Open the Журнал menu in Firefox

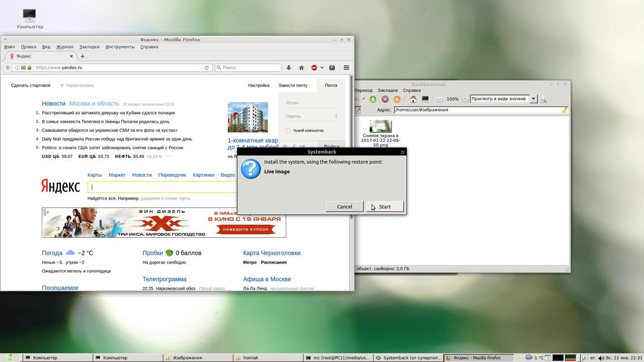coord(65,47)
